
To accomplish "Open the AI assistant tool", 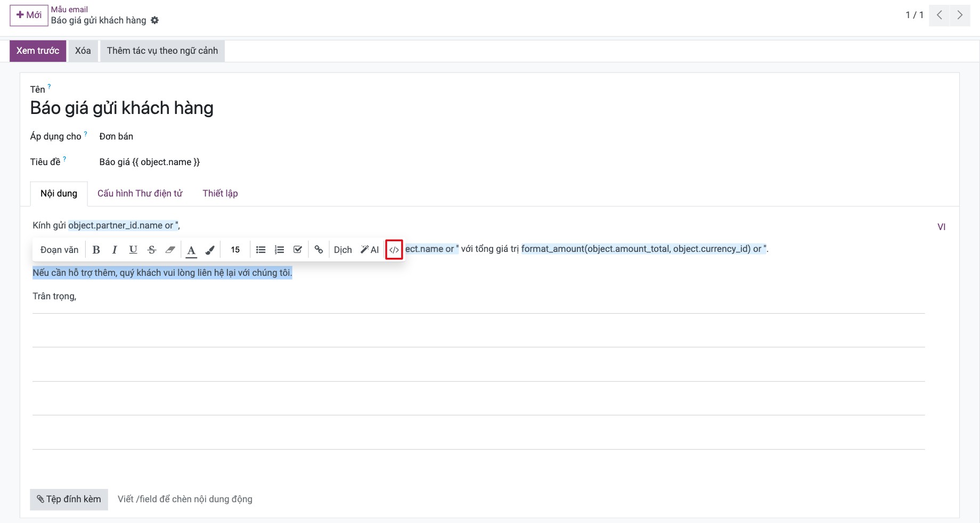I will pyautogui.click(x=370, y=250).
